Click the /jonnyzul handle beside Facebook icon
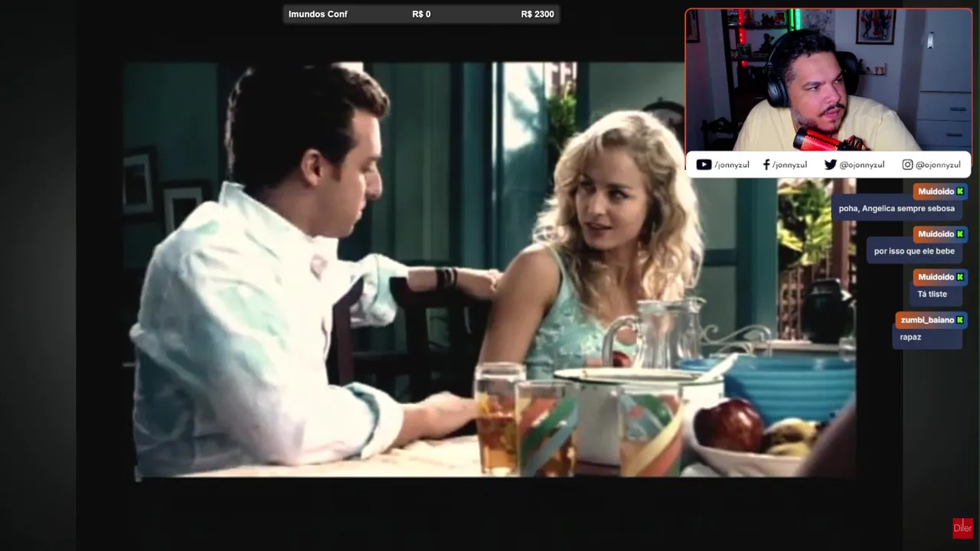 (x=789, y=165)
